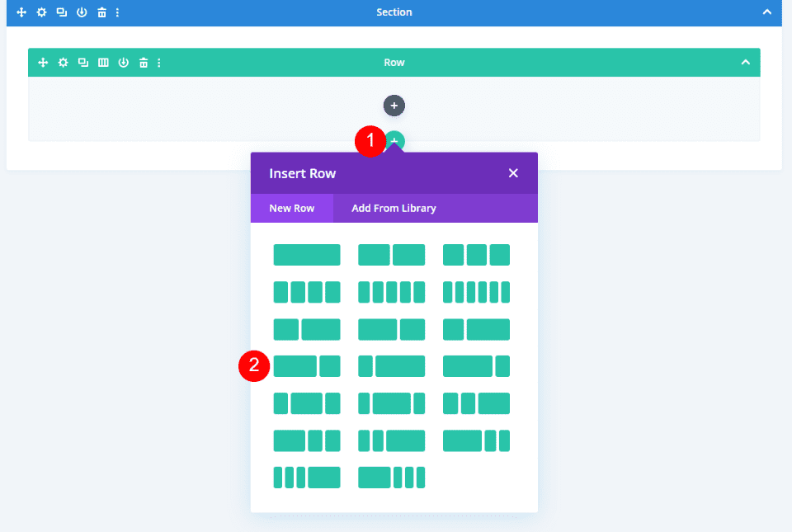Select the New Row tab

pos(291,208)
